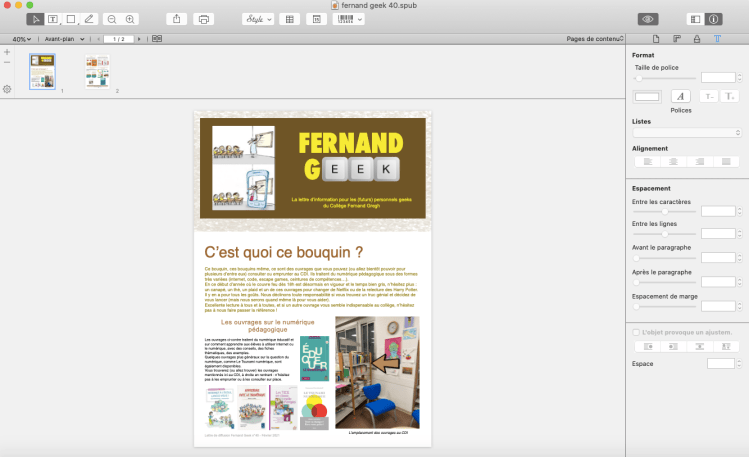The height and width of the screenshot is (457, 749).
Task: Select the arrow selection tool
Action: tap(35, 19)
